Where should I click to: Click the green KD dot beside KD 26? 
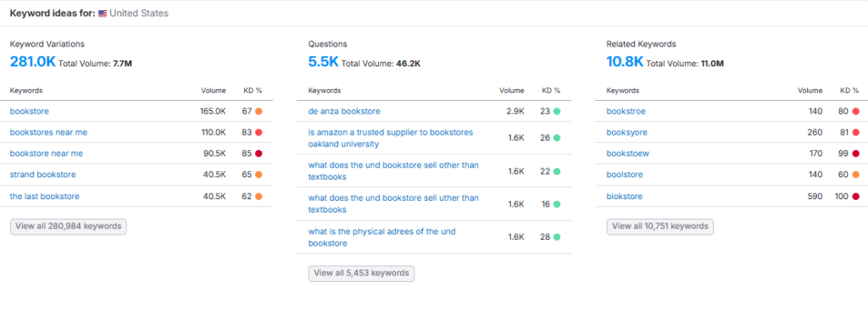click(x=556, y=138)
